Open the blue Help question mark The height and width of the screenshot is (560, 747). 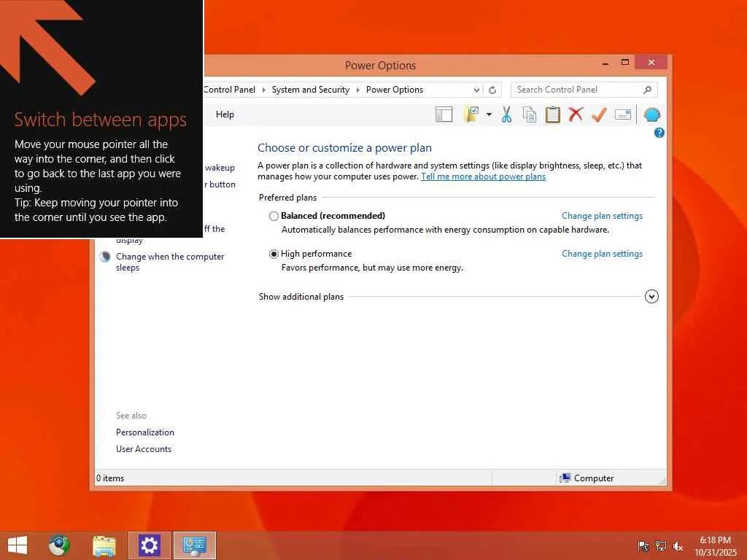pyautogui.click(x=659, y=133)
